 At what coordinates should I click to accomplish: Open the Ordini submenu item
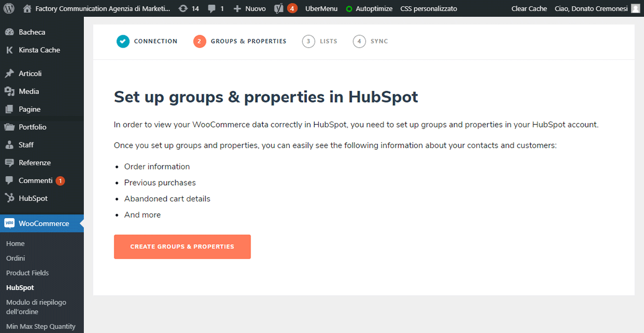tap(16, 258)
